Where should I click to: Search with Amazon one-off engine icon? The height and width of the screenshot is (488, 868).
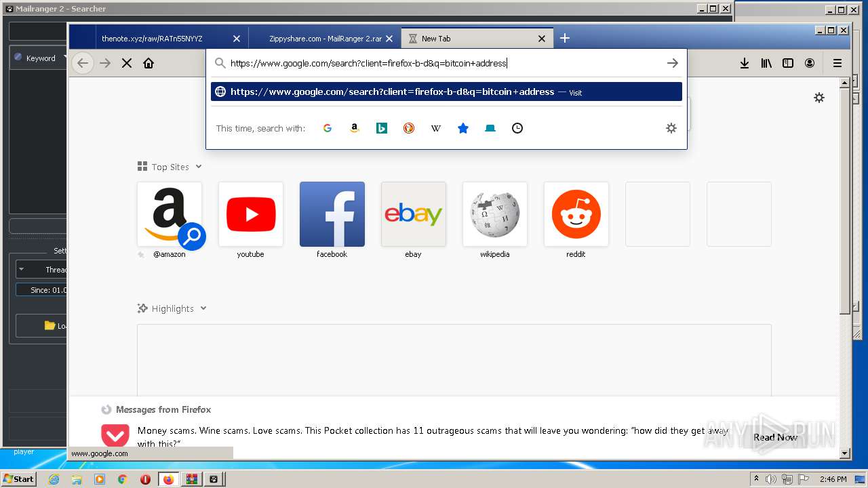point(354,128)
